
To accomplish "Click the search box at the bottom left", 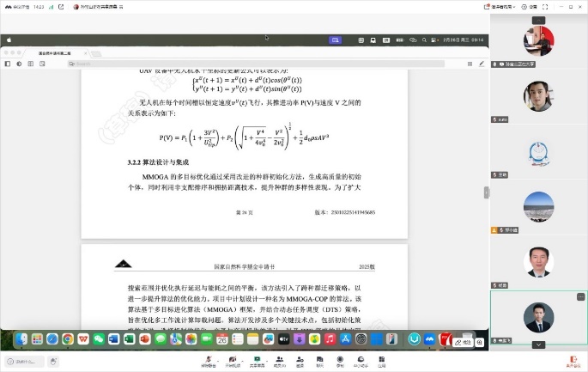I will click(x=24, y=362).
